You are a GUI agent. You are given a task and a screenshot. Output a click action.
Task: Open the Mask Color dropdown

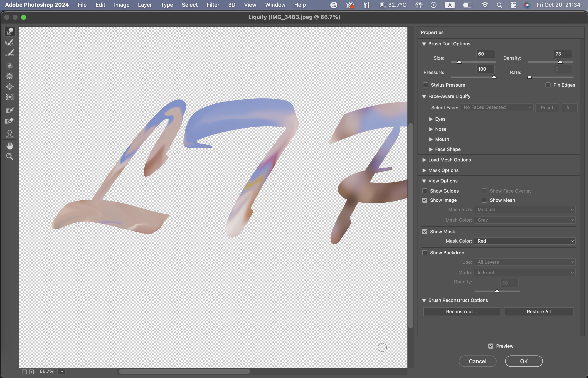click(x=525, y=241)
